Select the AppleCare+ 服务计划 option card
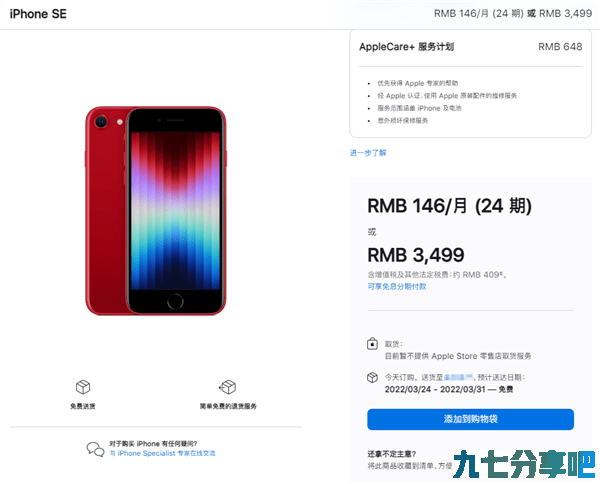This screenshot has height=484, width=600. (470, 83)
